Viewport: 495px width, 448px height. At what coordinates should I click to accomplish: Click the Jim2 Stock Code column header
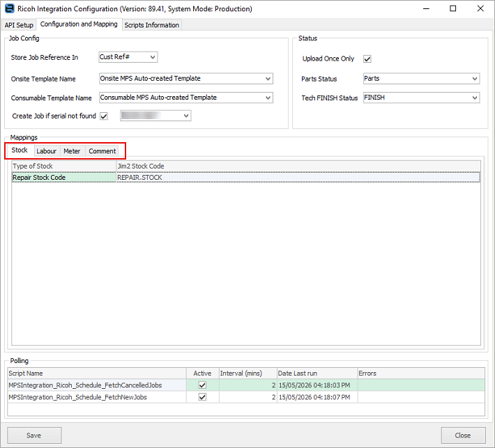tap(298, 166)
